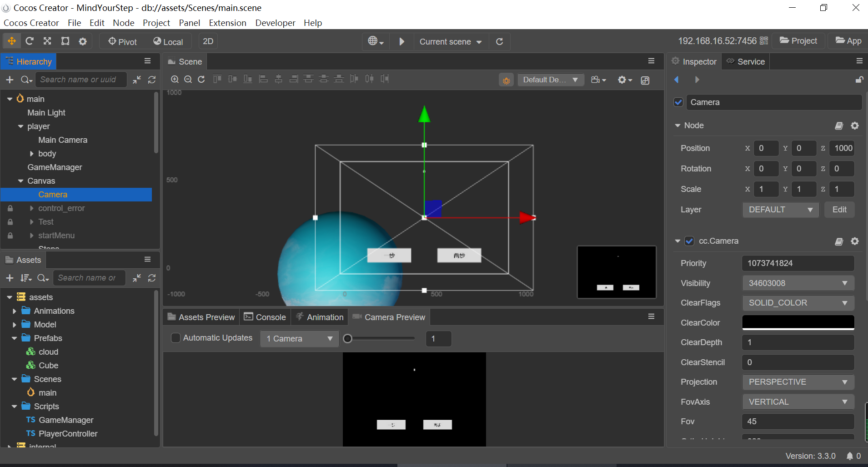Enable Automatic Updates checkbox

tap(176, 338)
